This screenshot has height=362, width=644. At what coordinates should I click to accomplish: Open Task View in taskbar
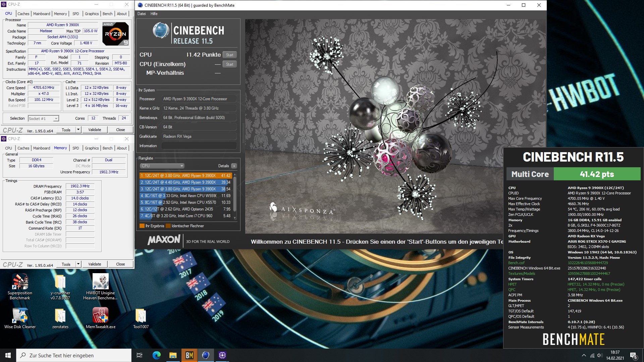pos(140,355)
